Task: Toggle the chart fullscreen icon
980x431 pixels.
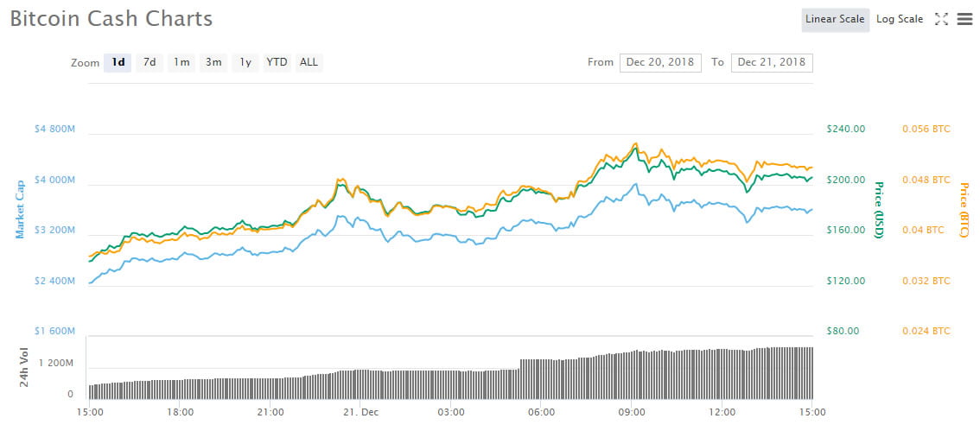Action: (941, 19)
